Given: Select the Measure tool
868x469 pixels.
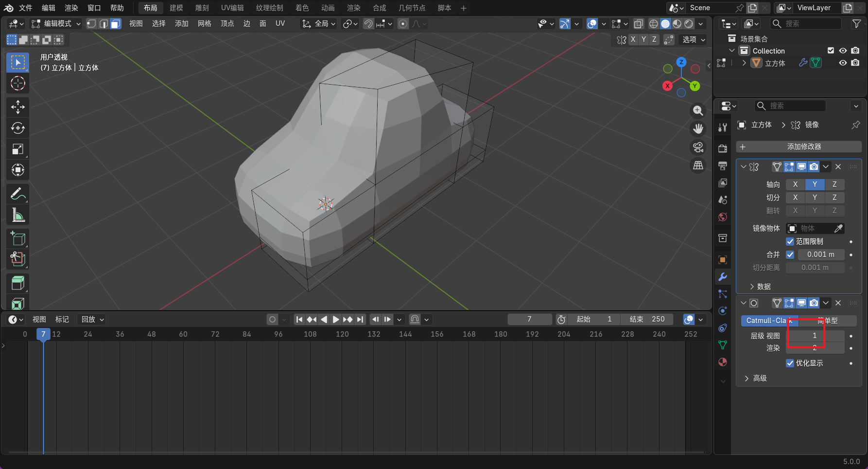Looking at the screenshot, I should point(18,215).
